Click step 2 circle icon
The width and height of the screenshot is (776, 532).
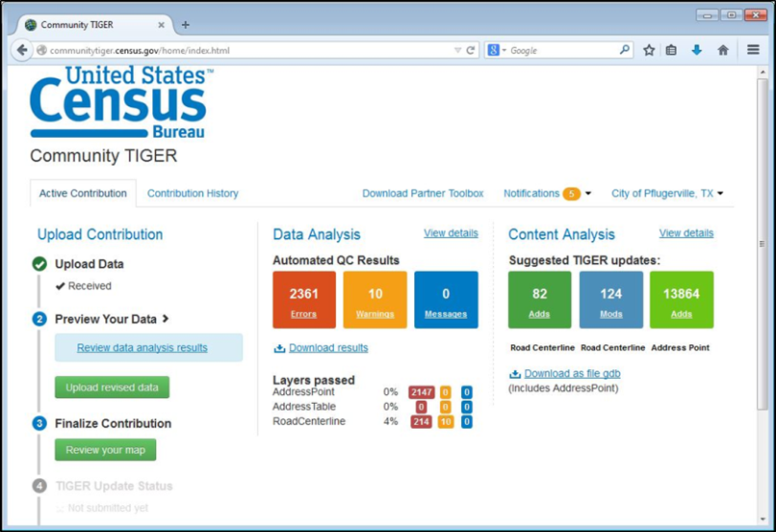[39, 320]
